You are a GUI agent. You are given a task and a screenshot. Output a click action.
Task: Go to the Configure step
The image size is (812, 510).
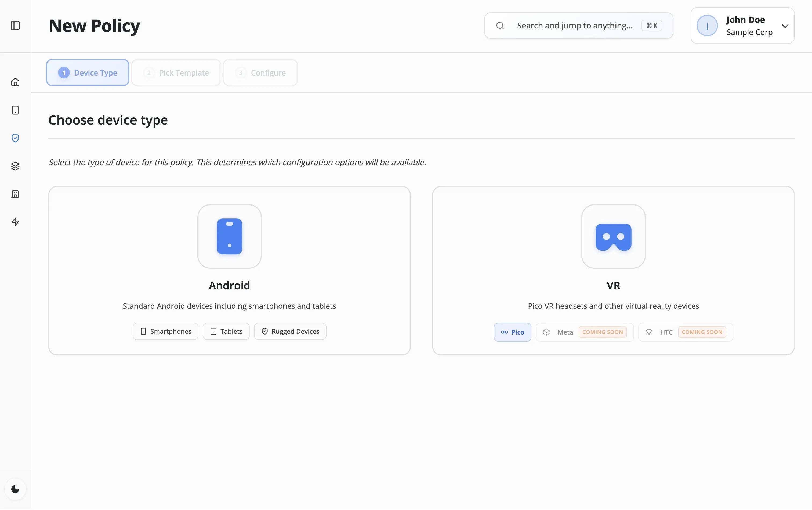[260, 73]
